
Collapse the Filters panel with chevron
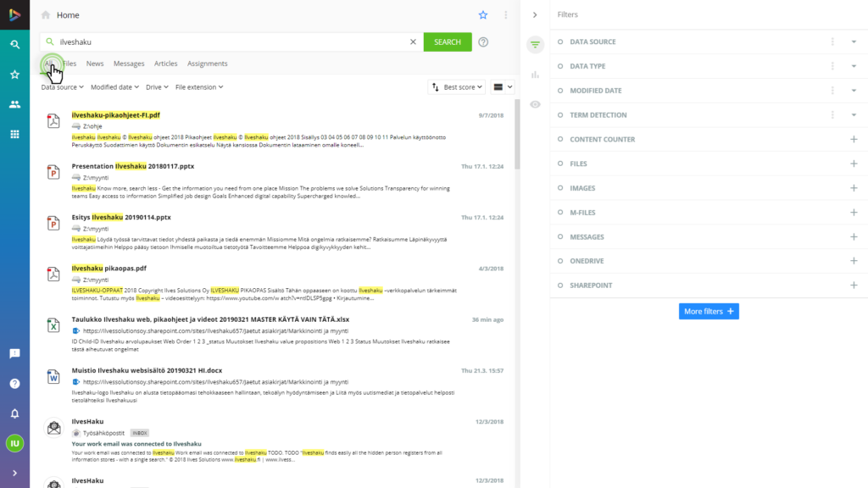pos(535,15)
